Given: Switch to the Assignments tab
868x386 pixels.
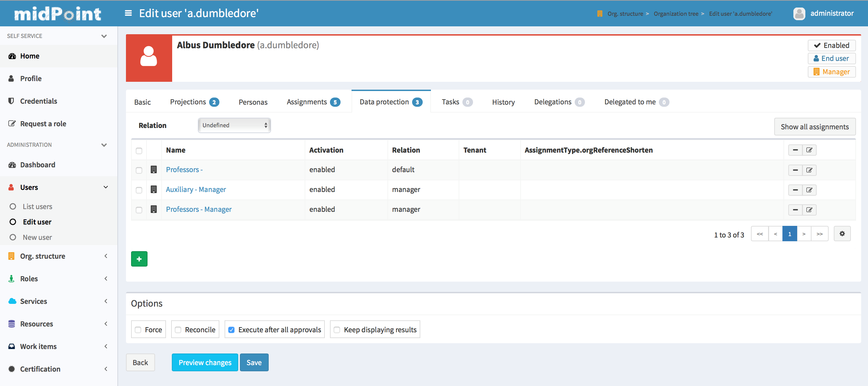Looking at the screenshot, I should [314, 102].
